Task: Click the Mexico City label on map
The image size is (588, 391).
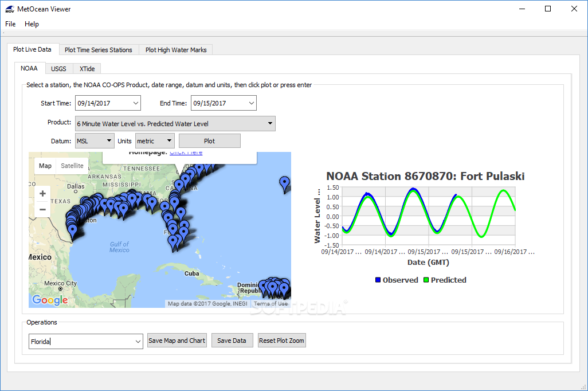Action: [x=60, y=283]
